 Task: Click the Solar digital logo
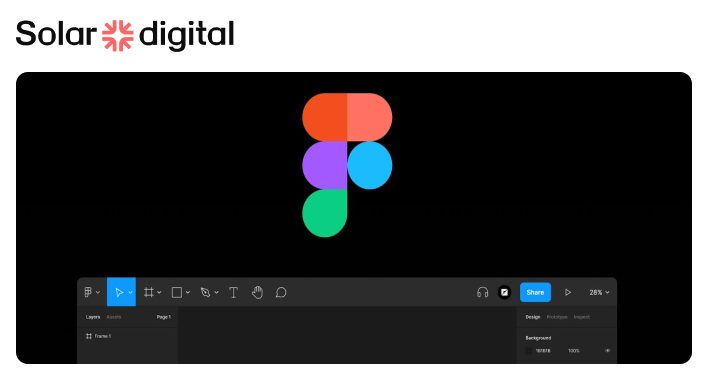125,35
